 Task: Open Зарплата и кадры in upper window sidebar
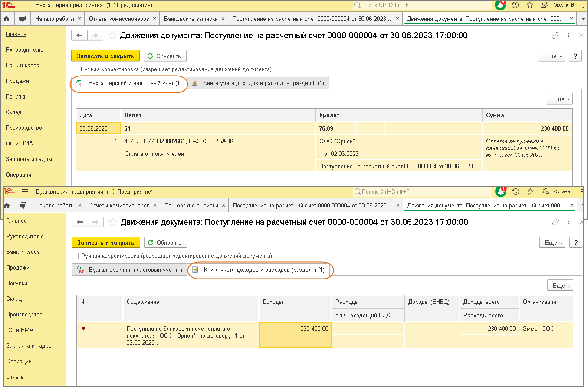[x=29, y=159]
